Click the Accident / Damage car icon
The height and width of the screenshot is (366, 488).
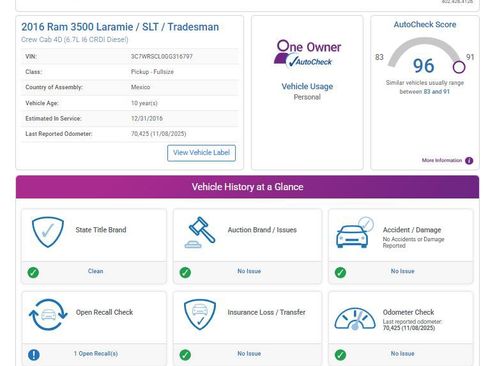[x=355, y=232]
